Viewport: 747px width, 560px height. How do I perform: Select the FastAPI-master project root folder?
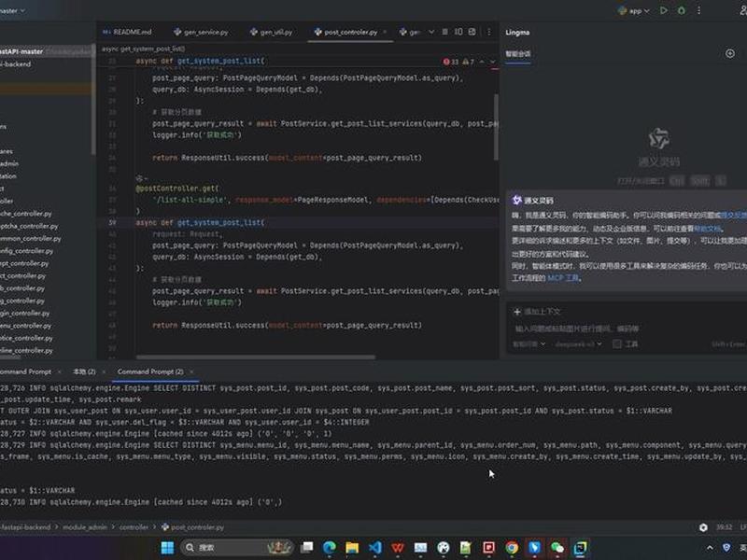(21, 51)
